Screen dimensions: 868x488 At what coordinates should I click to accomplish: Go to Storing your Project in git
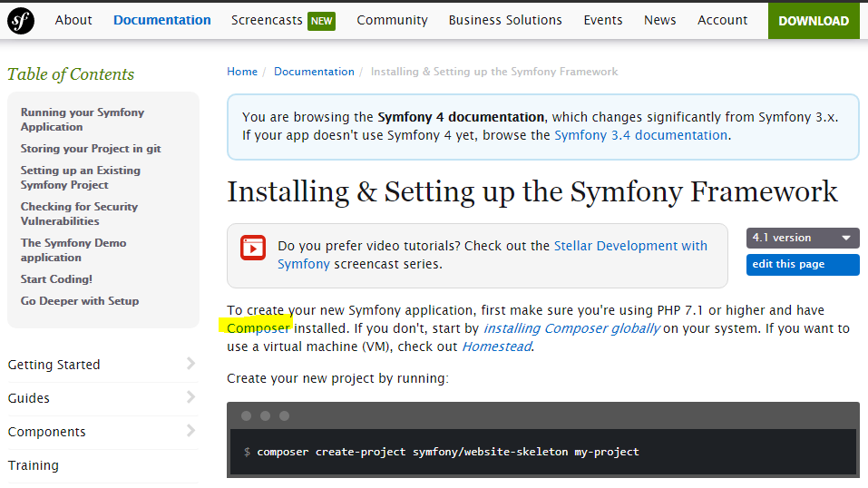[x=91, y=149]
